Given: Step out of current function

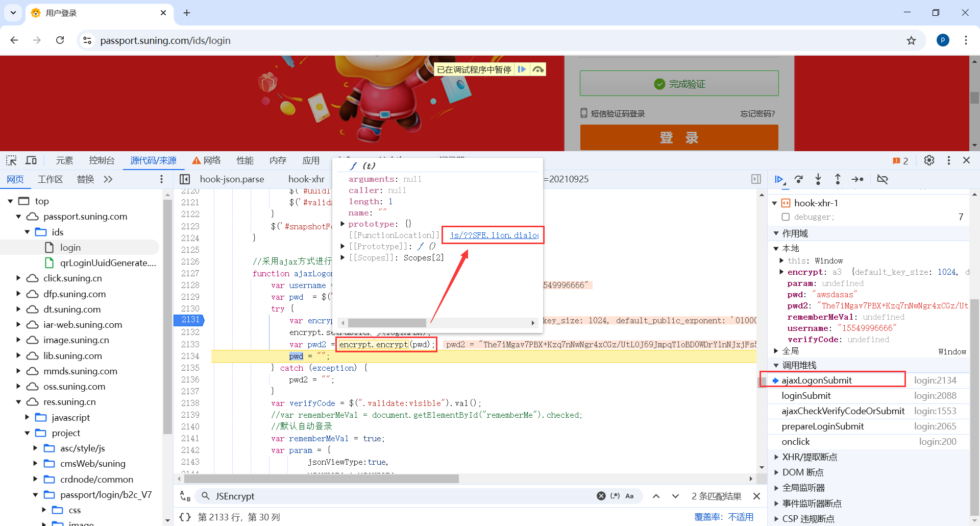Looking at the screenshot, I should click(838, 179).
